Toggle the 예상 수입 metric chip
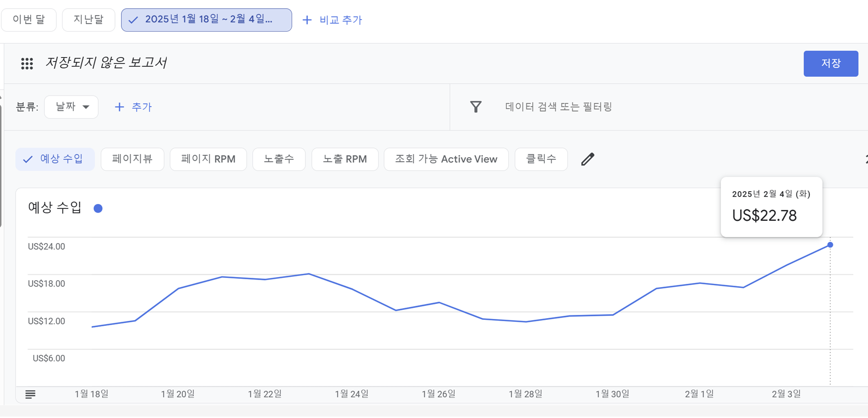Screen dimensions: 868x418 (x=55, y=159)
